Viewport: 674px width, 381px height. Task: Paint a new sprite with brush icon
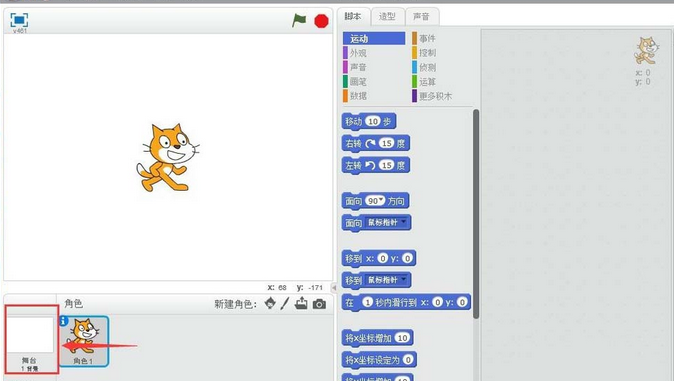[285, 304]
